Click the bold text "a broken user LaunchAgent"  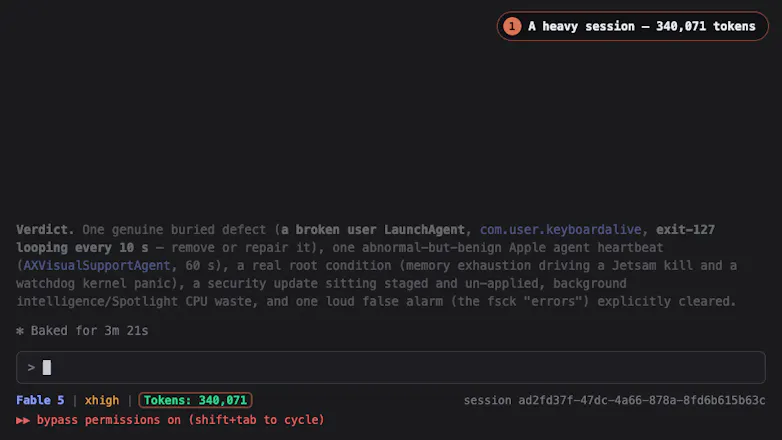click(x=373, y=229)
